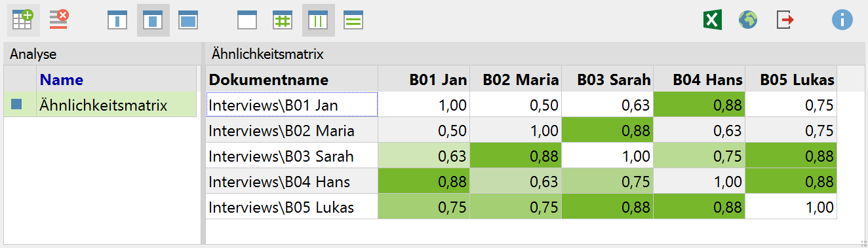Screen dimensions: 868x248
Task: Open matrix as HTML in browser
Action: [x=748, y=20]
